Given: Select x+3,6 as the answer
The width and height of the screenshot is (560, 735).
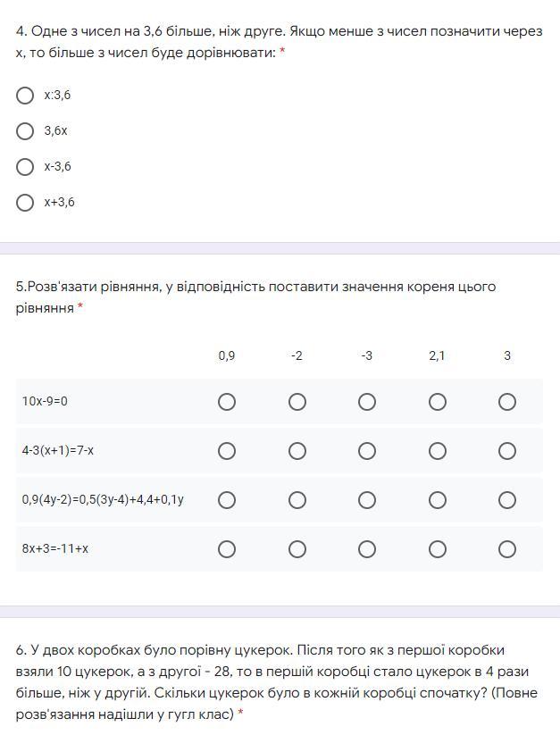Looking at the screenshot, I should coord(26,203).
